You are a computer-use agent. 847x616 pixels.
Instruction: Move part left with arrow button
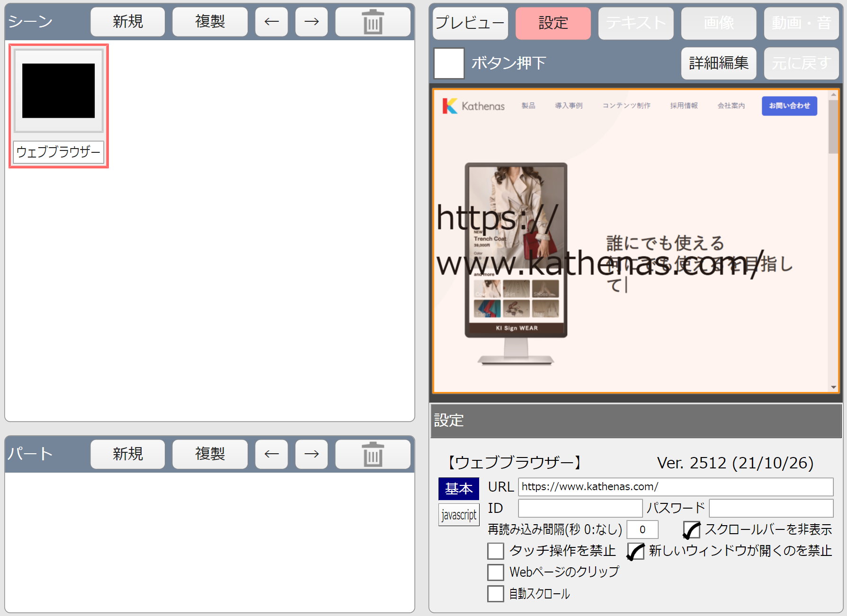point(271,454)
